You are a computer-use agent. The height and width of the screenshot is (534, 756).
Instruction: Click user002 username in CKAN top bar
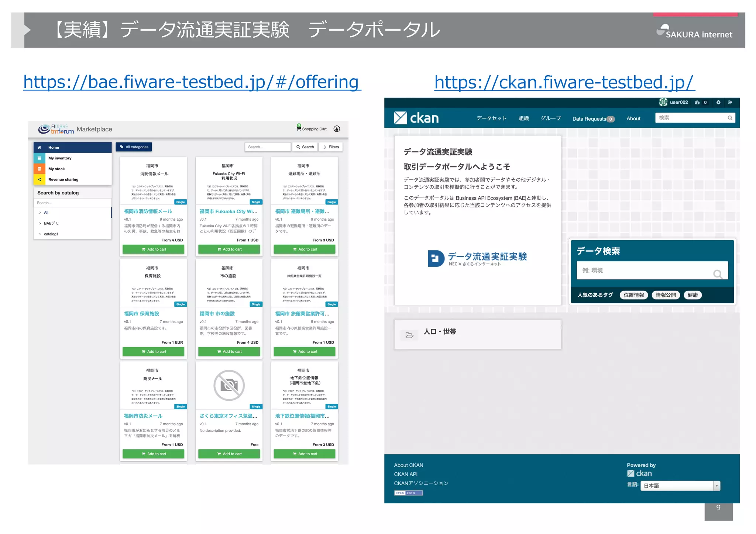click(679, 102)
